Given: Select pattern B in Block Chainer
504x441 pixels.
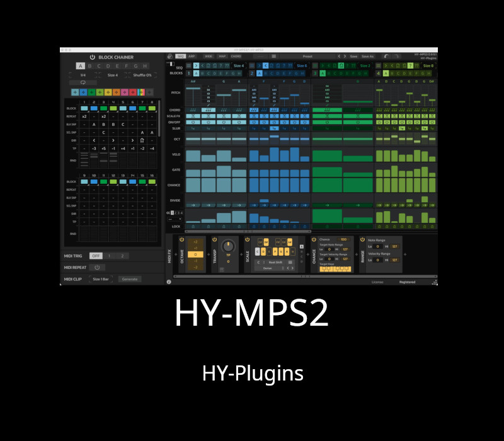Looking at the screenshot, I should (x=89, y=66).
